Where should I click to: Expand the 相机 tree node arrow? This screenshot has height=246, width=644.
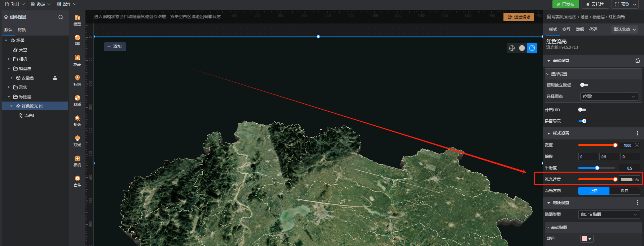pos(9,59)
